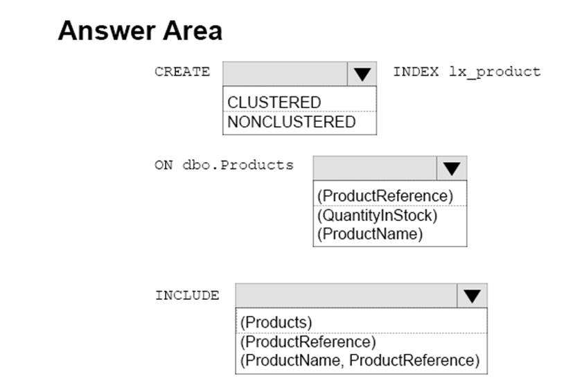Click the INDEX keyword text

[x=416, y=72]
